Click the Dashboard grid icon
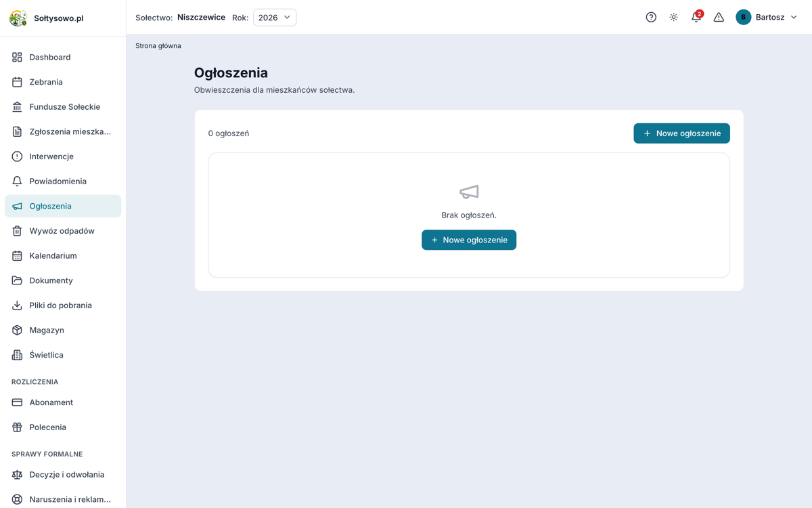The image size is (812, 508). point(17,58)
